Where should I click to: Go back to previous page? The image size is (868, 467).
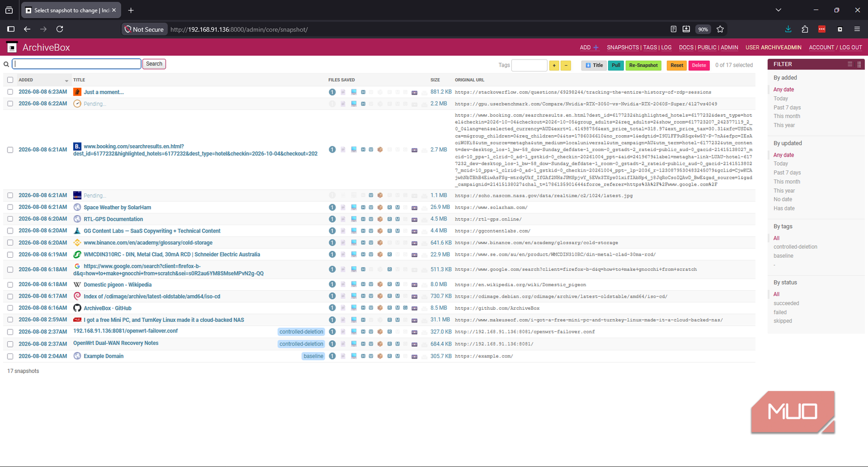pyautogui.click(x=27, y=29)
